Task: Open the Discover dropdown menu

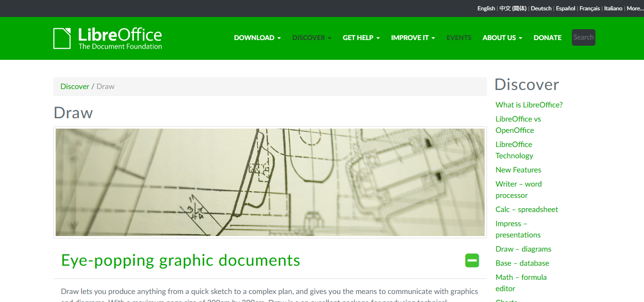Action: pos(312,38)
